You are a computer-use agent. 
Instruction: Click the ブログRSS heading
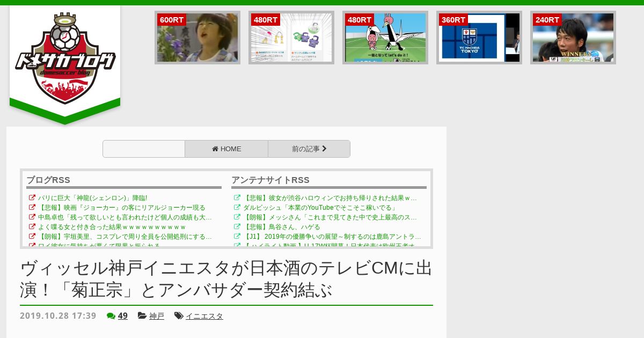[48, 180]
